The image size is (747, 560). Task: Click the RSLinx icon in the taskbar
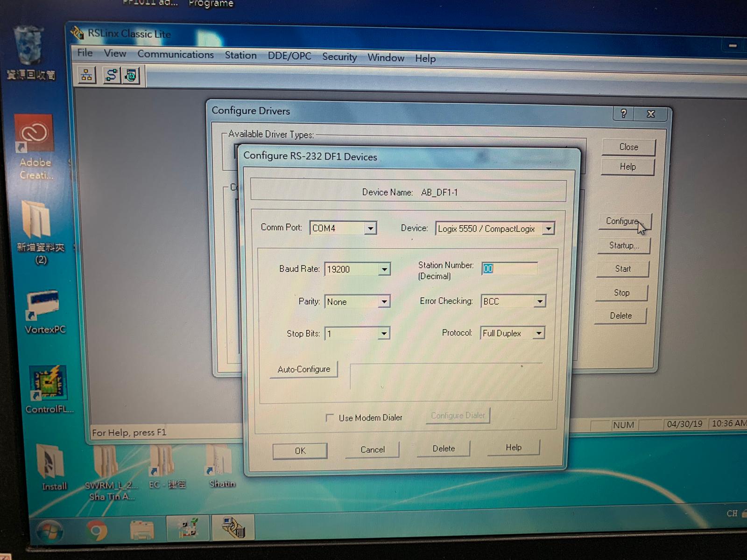click(x=233, y=528)
